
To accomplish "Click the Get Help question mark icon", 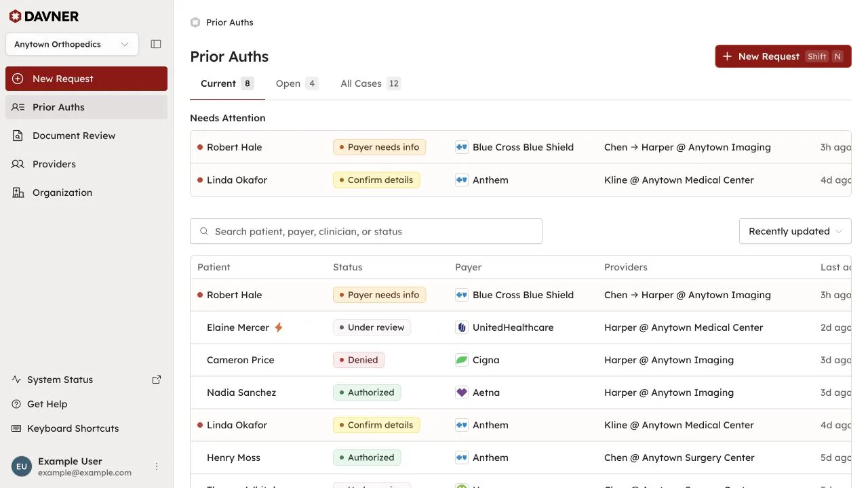I will (17, 404).
